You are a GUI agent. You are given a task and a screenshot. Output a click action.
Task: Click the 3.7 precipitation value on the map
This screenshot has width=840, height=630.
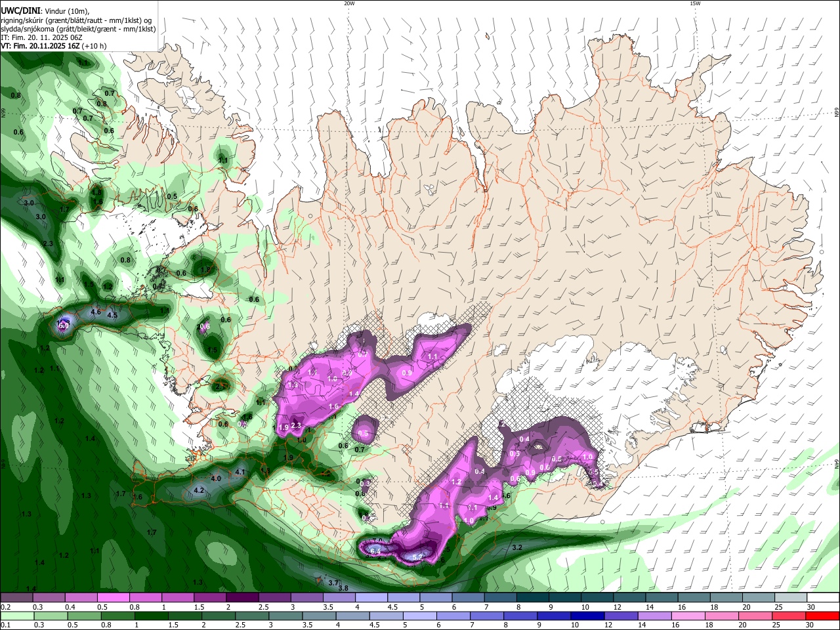click(x=333, y=583)
